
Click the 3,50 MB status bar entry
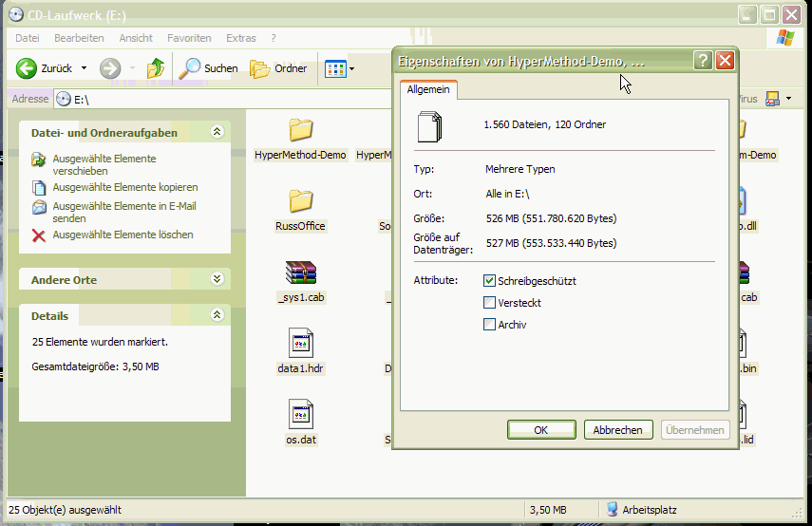(x=548, y=510)
